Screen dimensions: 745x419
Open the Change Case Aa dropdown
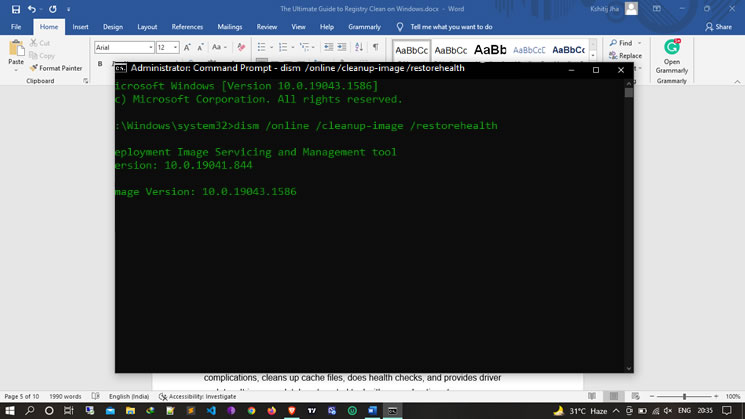(219, 47)
